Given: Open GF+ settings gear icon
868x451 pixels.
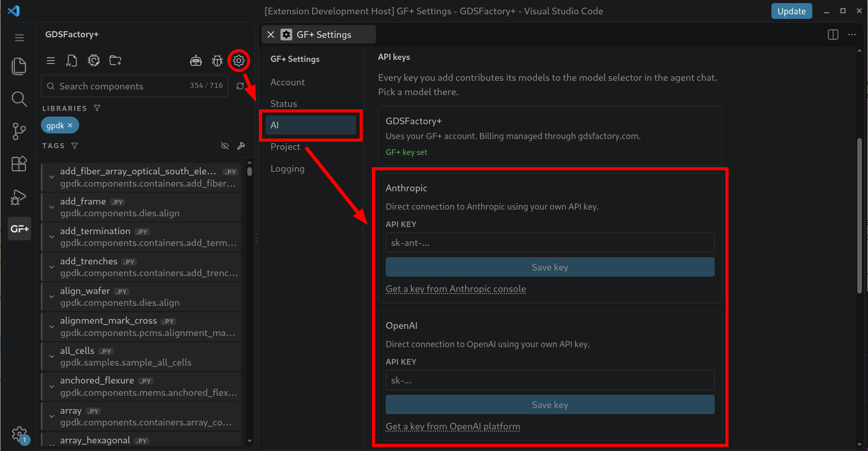Looking at the screenshot, I should (x=239, y=60).
